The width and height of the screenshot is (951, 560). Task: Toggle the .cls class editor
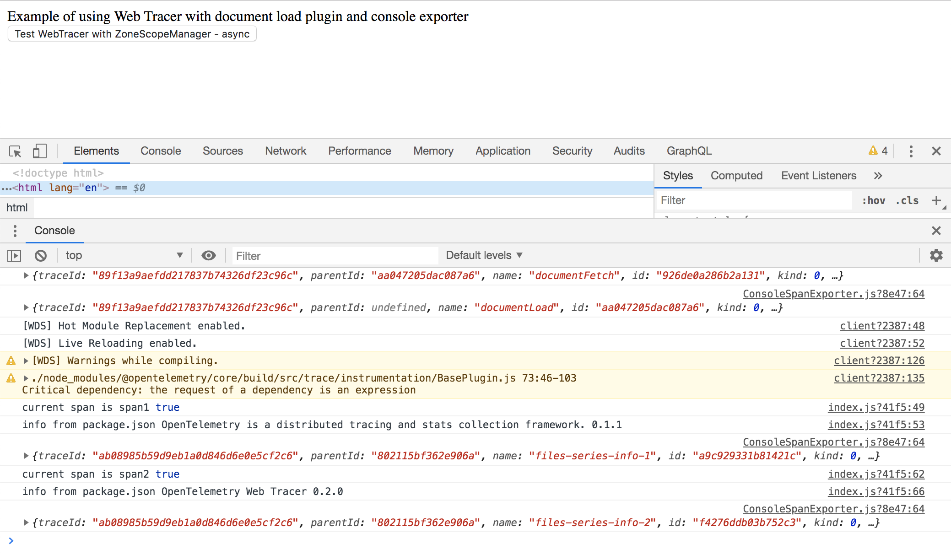coord(907,200)
